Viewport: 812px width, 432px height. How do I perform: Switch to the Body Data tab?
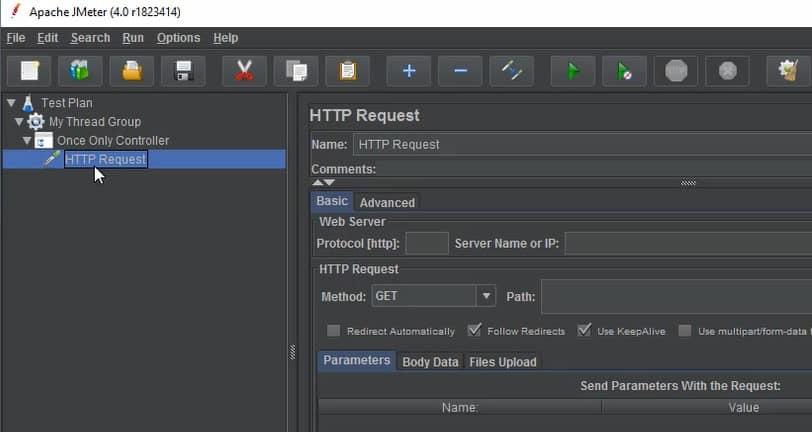click(430, 362)
